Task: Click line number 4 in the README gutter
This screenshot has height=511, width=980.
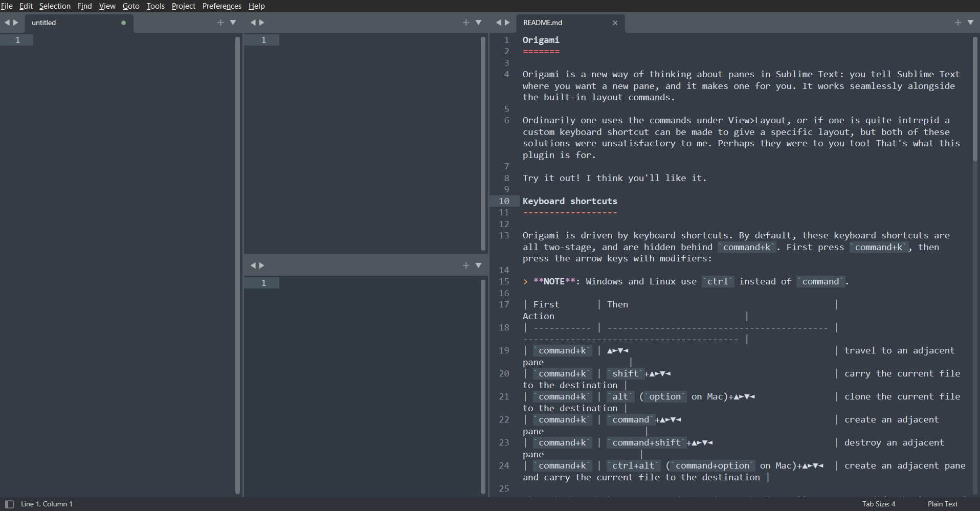Action: [x=506, y=74]
